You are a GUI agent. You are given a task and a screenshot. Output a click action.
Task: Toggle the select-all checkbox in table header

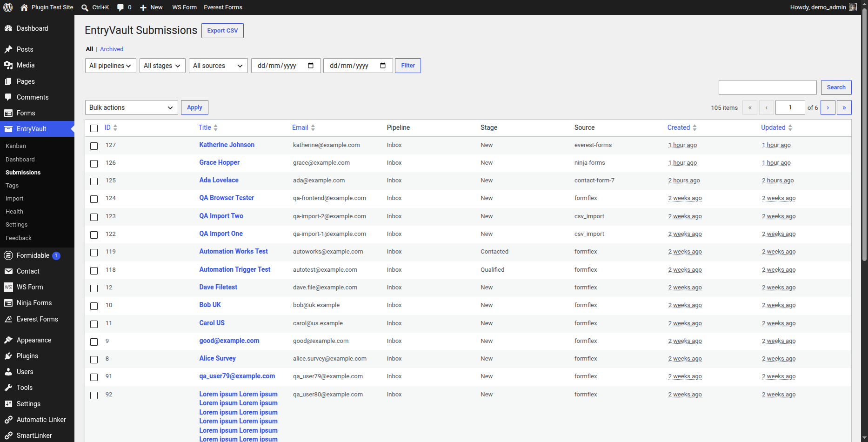point(94,128)
